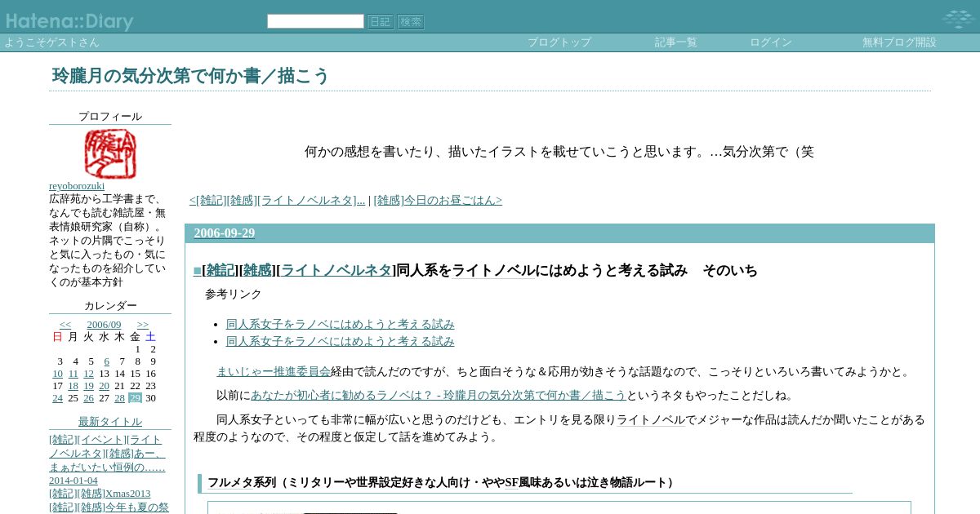Image resolution: width=980 pixels, height=514 pixels.
Task: Select calendar date 19
Action: (88, 386)
